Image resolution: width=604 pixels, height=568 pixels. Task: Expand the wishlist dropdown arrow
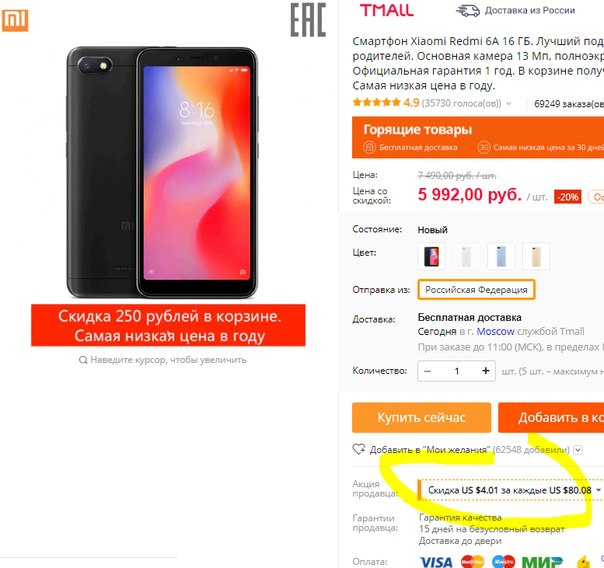(578, 449)
